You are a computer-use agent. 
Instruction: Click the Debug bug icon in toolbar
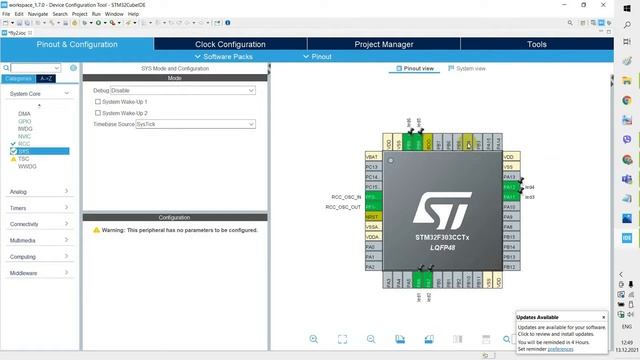tap(85, 23)
